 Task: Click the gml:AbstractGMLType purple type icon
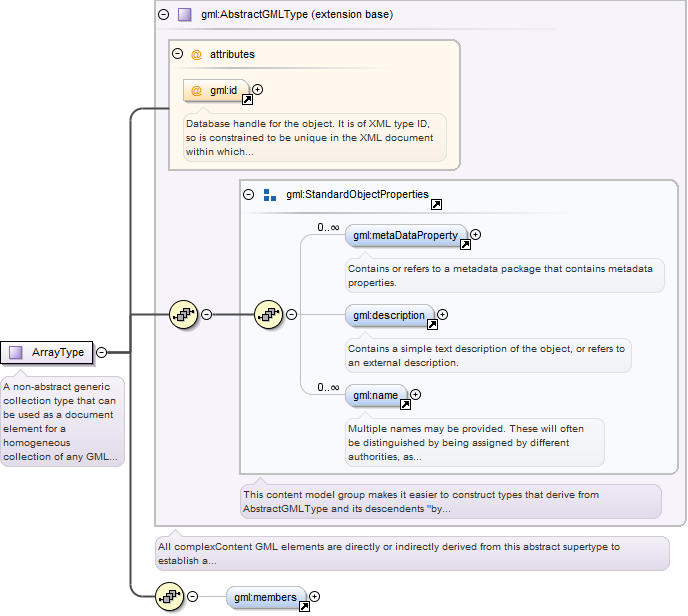click(185, 14)
